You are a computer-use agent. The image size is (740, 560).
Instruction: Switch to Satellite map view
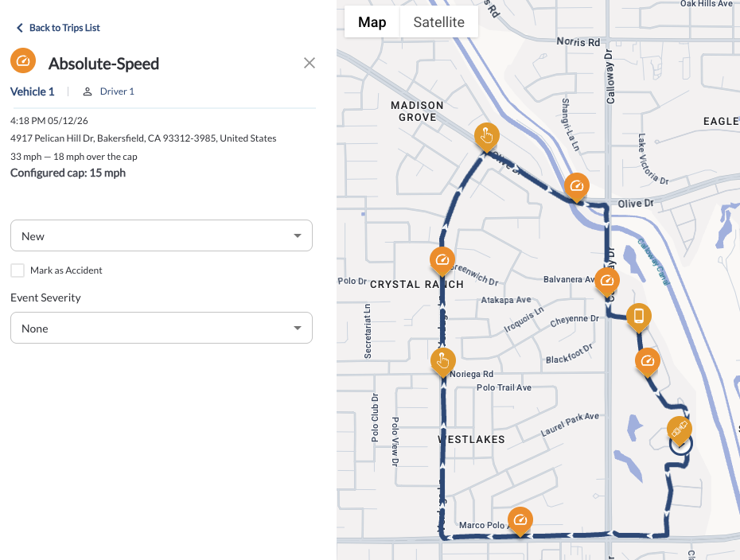pos(439,22)
